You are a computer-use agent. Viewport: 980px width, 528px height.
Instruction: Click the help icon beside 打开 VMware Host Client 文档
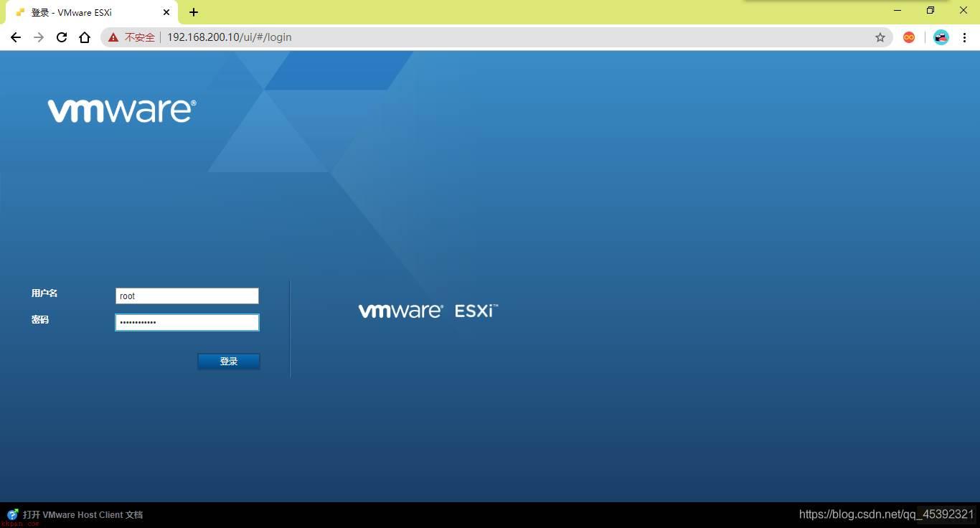(x=13, y=514)
